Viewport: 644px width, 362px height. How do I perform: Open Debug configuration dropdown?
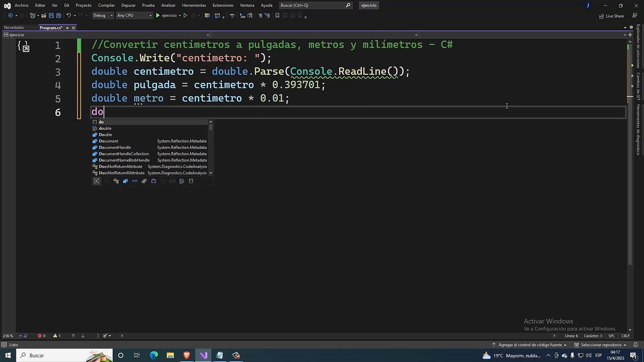(102, 16)
